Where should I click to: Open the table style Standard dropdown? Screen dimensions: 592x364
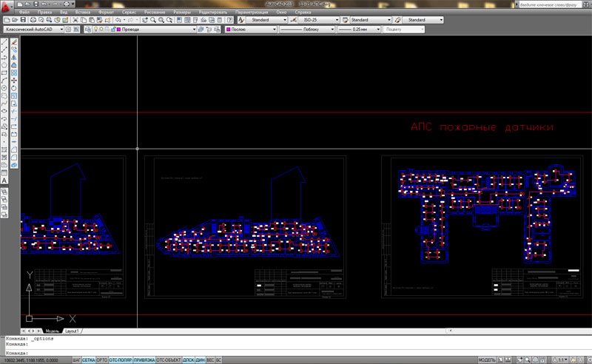[x=371, y=20]
